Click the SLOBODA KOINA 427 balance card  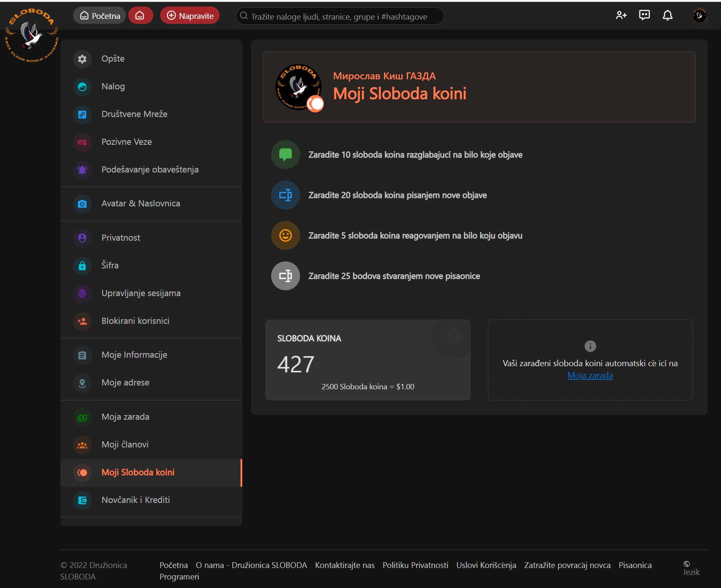point(368,360)
